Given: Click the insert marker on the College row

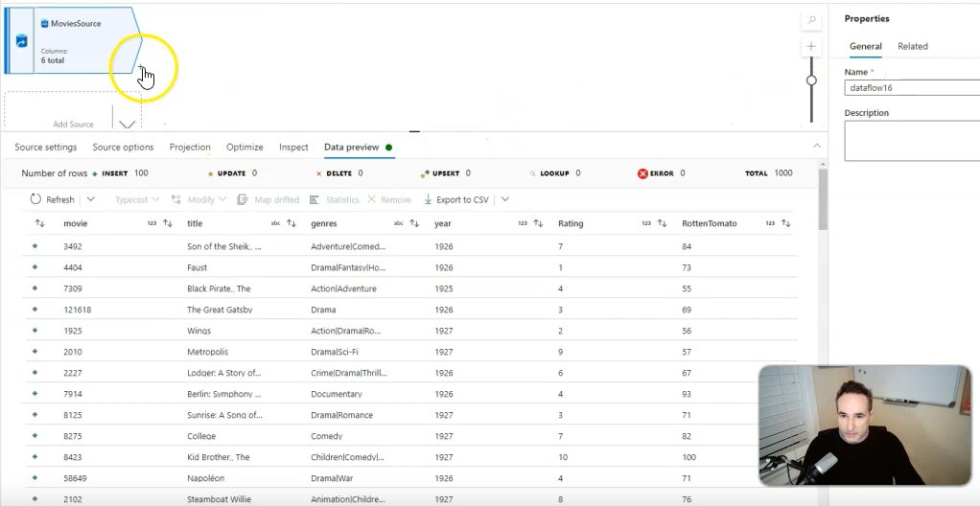Looking at the screenshot, I should pyautogui.click(x=35, y=435).
